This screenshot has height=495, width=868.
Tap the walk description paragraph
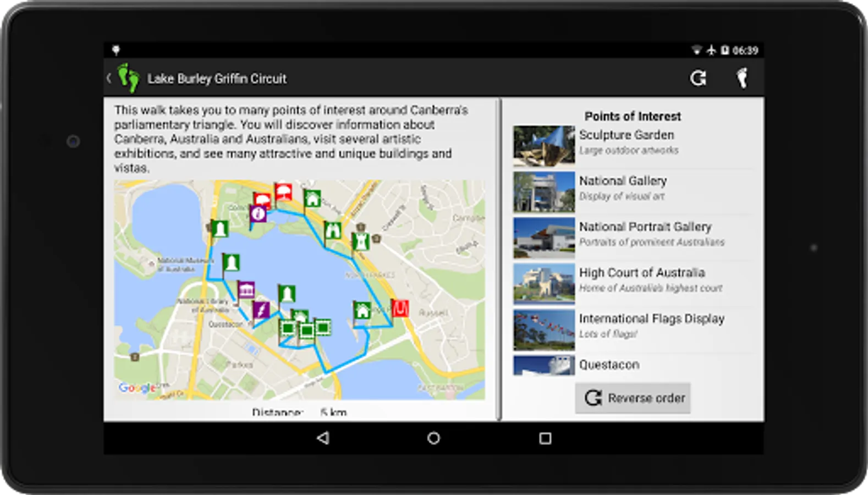coord(292,139)
